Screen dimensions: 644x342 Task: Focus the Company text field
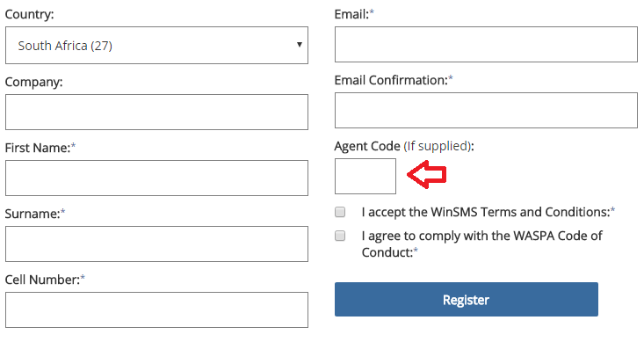(x=156, y=113)
